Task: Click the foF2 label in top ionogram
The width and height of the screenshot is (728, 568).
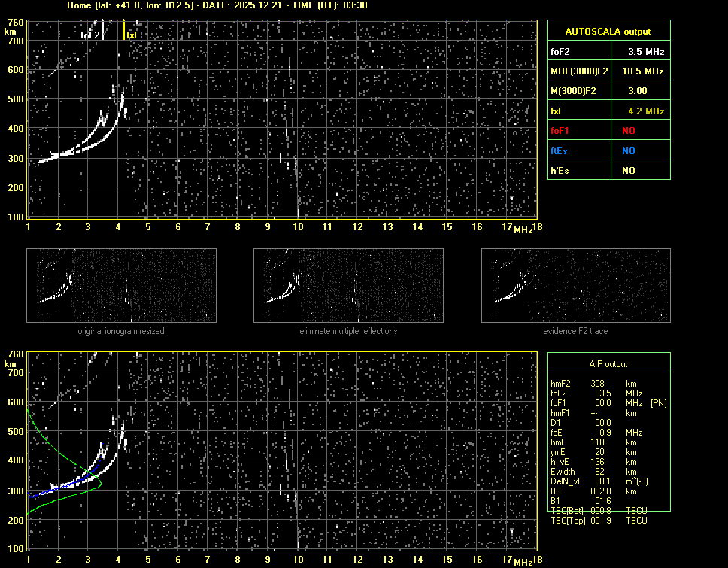Action: point(90,35)
